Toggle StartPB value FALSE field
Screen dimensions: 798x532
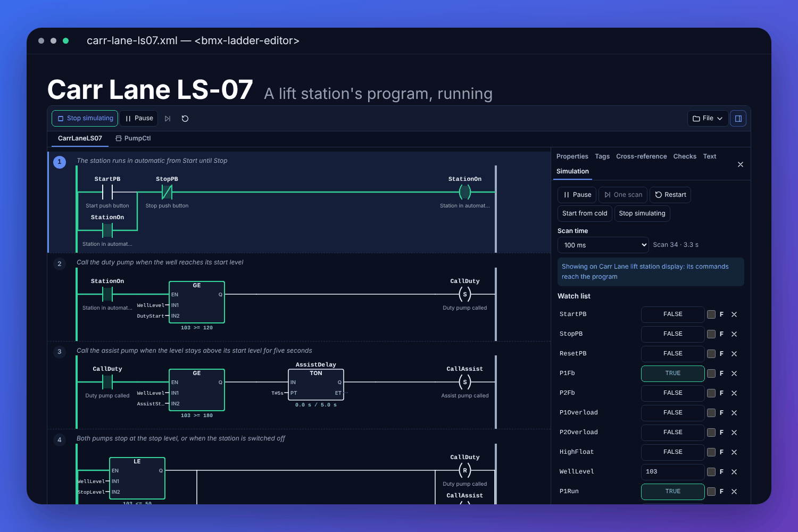pyautogui.click(x=673, y=314)
